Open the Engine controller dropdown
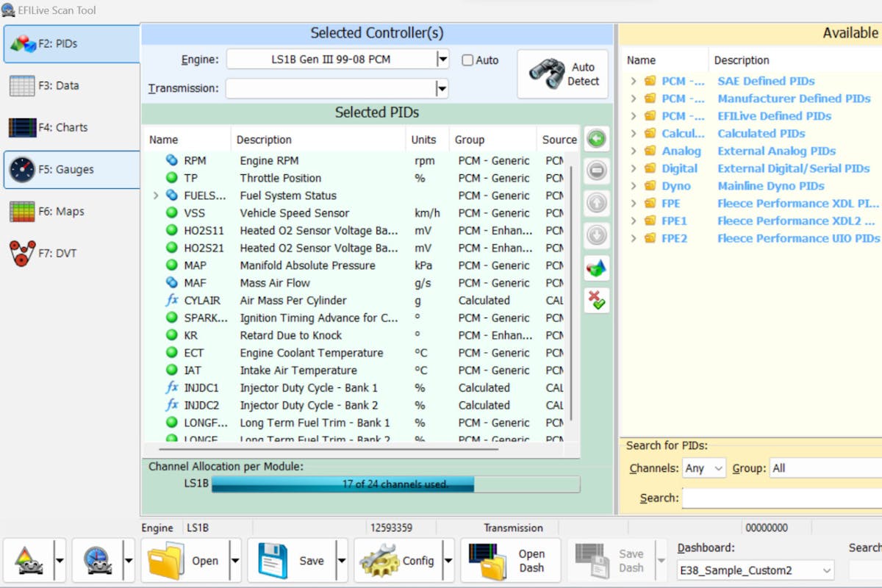Viewport: 882px width, 588px height. 442,60
